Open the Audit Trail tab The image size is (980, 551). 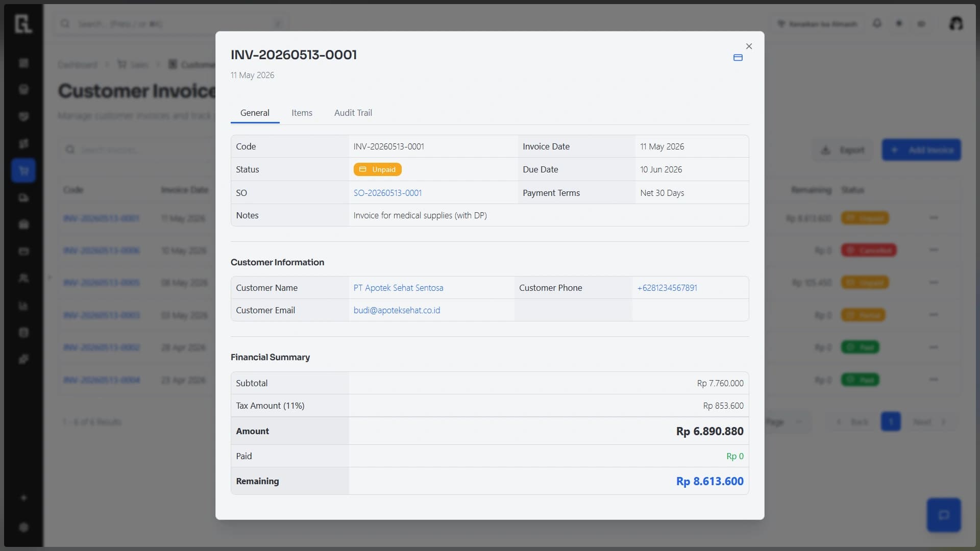tap(353, 113)
